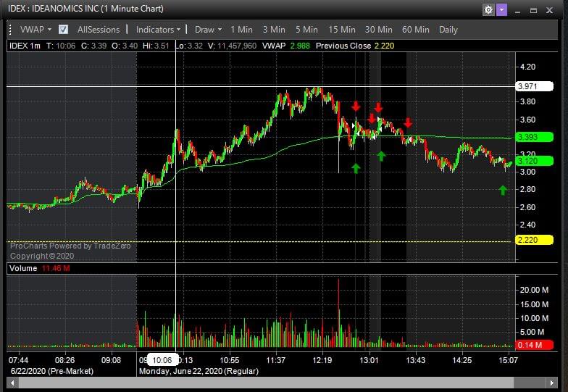568x392 pixels.
Task: Switch to 15 Min timeframe
Action: (342, 30)
